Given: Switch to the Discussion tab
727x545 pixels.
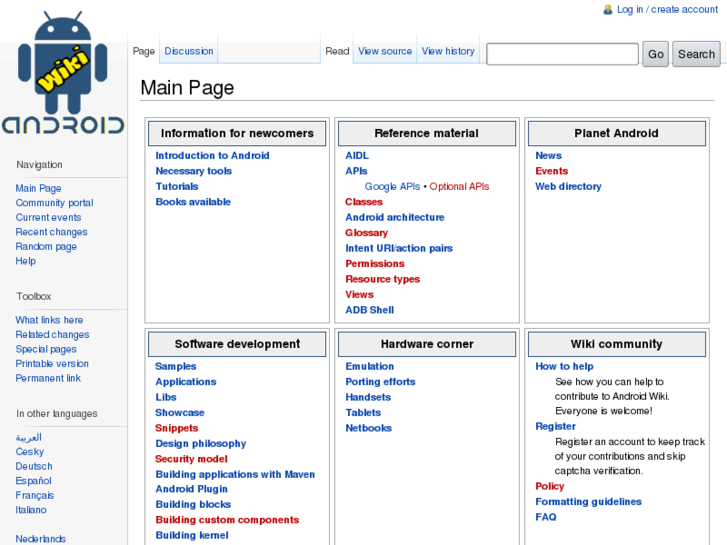Looking at the screenshot, I should pyautogui.click(x=189, y=51).
